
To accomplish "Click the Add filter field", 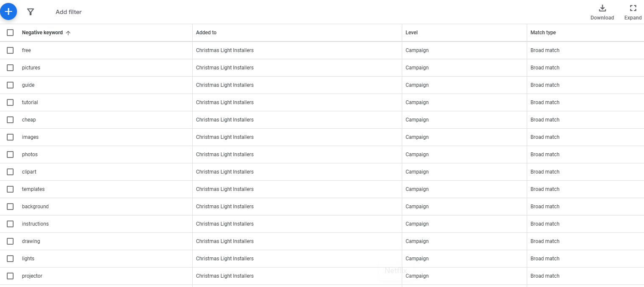I will coord(69,12).
